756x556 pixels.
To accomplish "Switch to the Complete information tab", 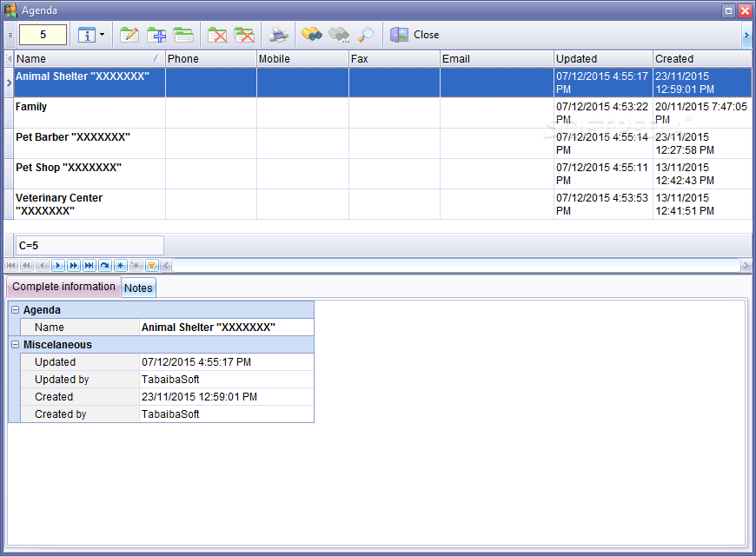I will coord(63,287).
